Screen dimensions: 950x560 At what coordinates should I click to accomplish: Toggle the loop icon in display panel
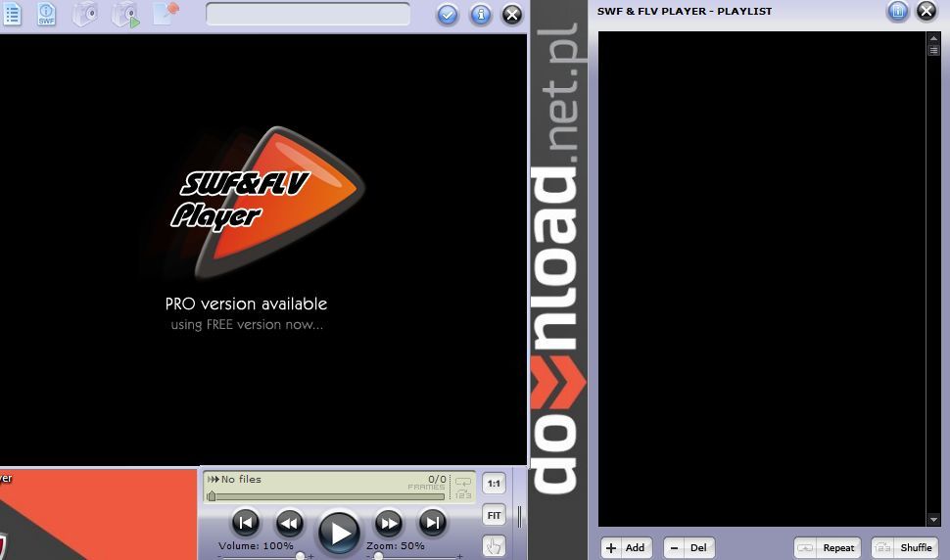tap(463, 483)
